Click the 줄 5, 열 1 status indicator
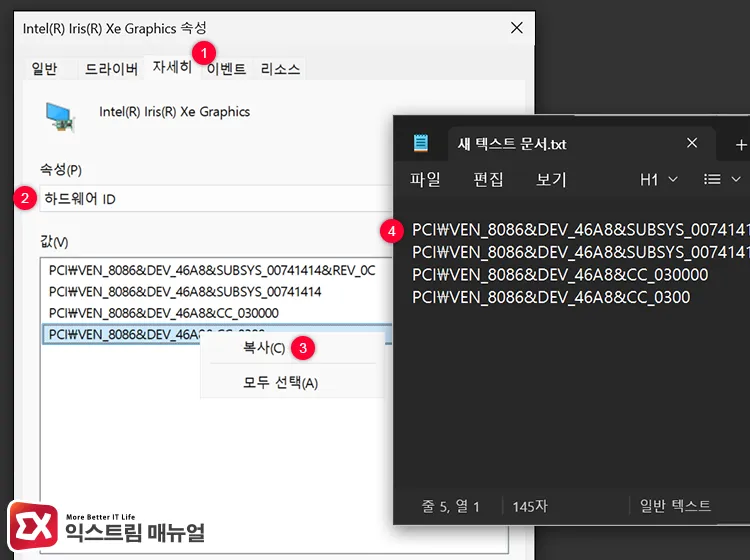This screenshot has height=560, width=750. (x=451, y=506)
